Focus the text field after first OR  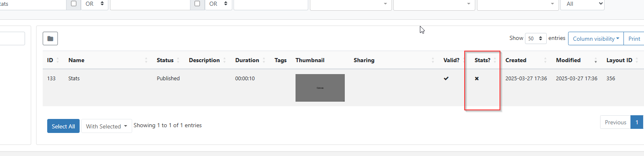pos(150,4)
